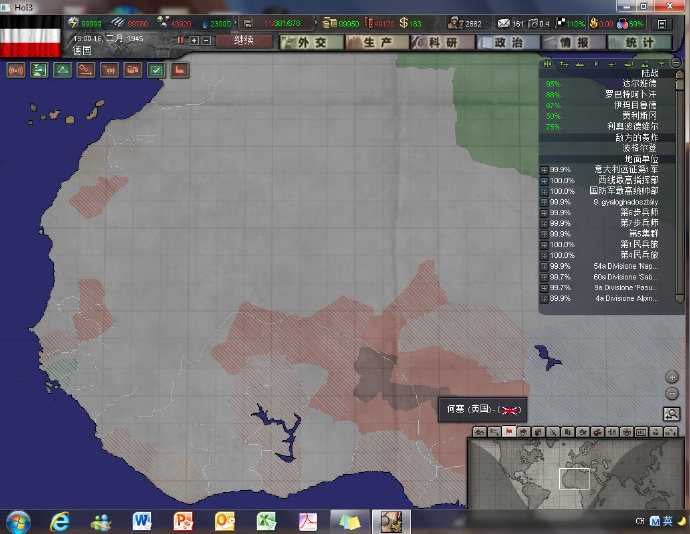Click the HoI3 game taskbar icon
Screen dimensions: 690x534
coord(391,522)
